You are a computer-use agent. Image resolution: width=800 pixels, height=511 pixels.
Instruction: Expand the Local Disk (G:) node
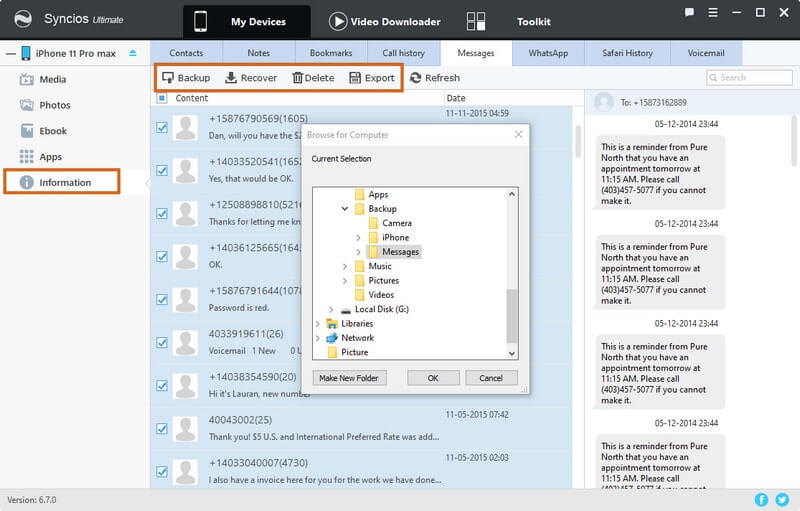point(331,309)
